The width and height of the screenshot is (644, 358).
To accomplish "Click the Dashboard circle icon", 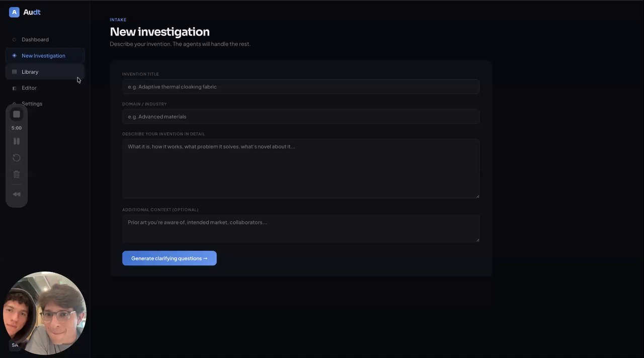I will (x=14, y=40).
